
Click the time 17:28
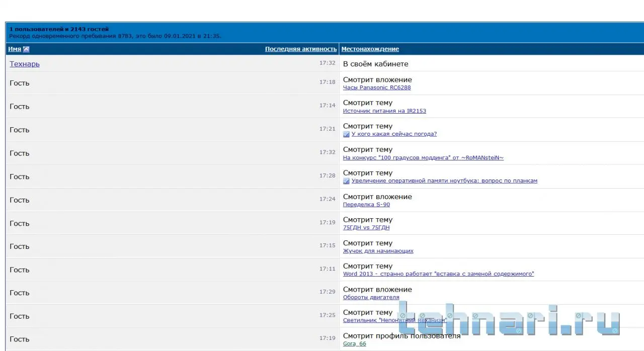coord(327,176)
